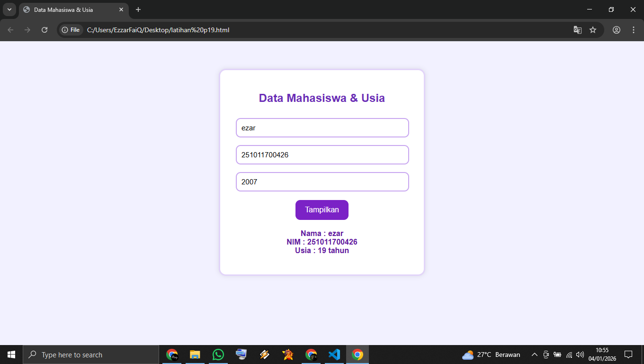The width and height of the screenshot is (644, 364).
Task: Open File Explorer from the taskbar
Action: click(x=195, y=355)
